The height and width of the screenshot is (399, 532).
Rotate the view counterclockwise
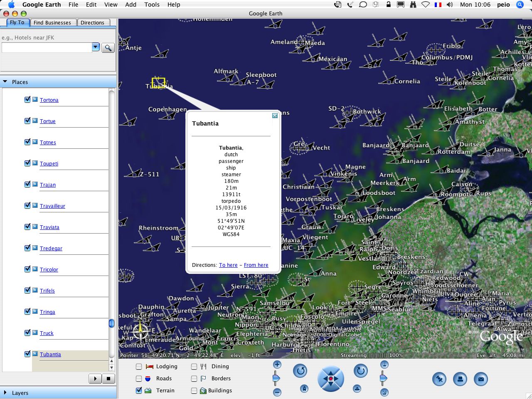[x=300, y=370]
